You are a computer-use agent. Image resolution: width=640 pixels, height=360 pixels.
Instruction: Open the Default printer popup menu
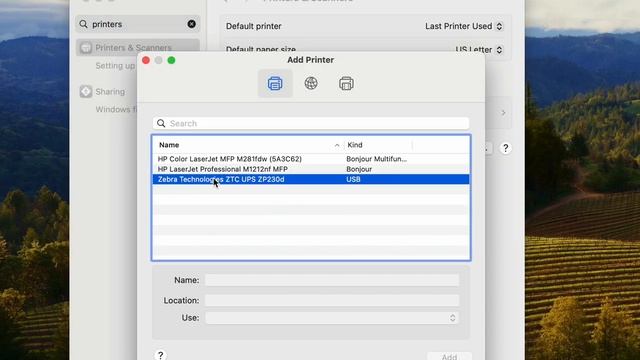[x=464, y=26]
